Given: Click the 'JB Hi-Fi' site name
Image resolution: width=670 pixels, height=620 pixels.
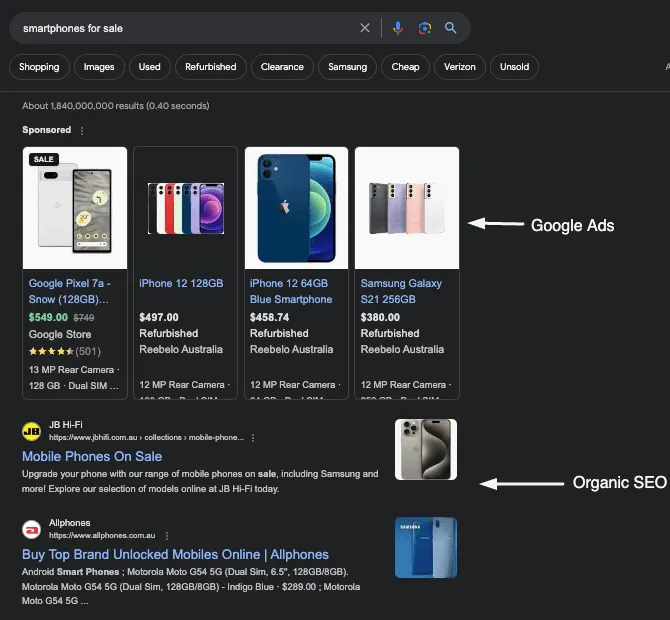Looking at the screenshot, I should pos(66,425).
